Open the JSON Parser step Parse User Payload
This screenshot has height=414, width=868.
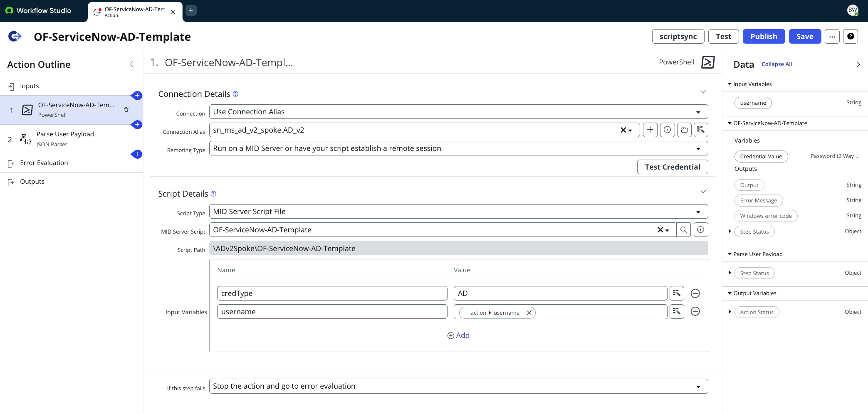tap(65, 139)
